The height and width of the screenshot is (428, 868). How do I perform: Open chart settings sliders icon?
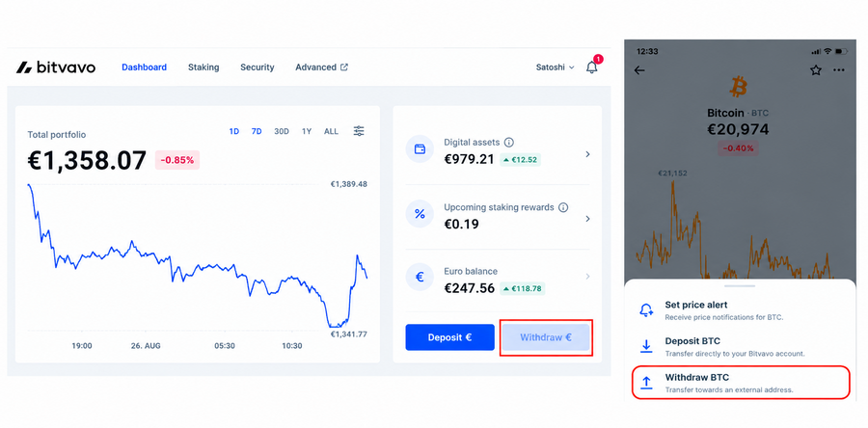tap(360, 131)
